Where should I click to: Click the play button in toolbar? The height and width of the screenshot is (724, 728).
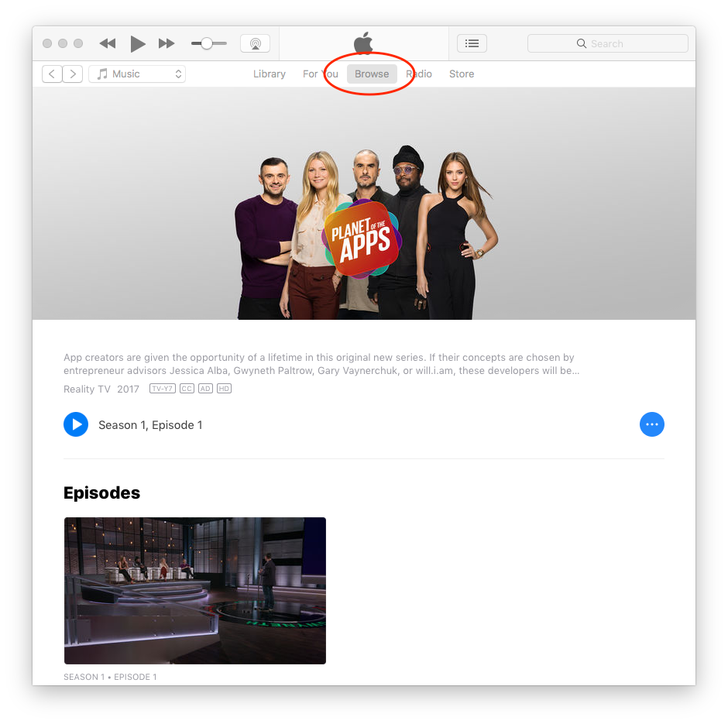click(x=137, y=43)
